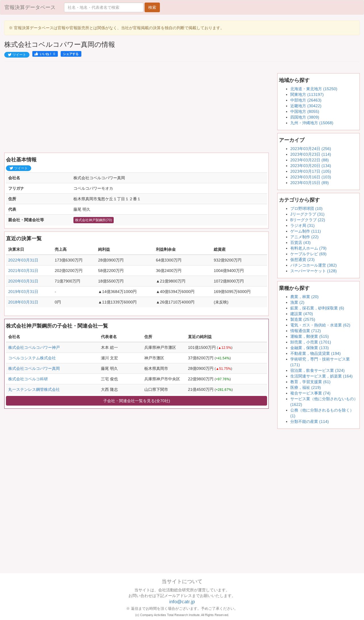This screenshot has width=364, height=620.
Task: Open archive 2023年03月15日 (89)
Action: 309,183
